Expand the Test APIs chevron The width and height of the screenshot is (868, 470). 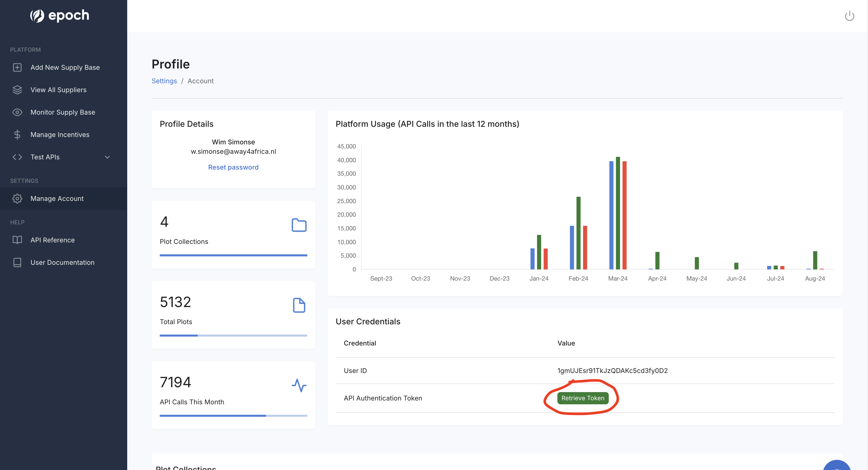(x=108, y=157)
